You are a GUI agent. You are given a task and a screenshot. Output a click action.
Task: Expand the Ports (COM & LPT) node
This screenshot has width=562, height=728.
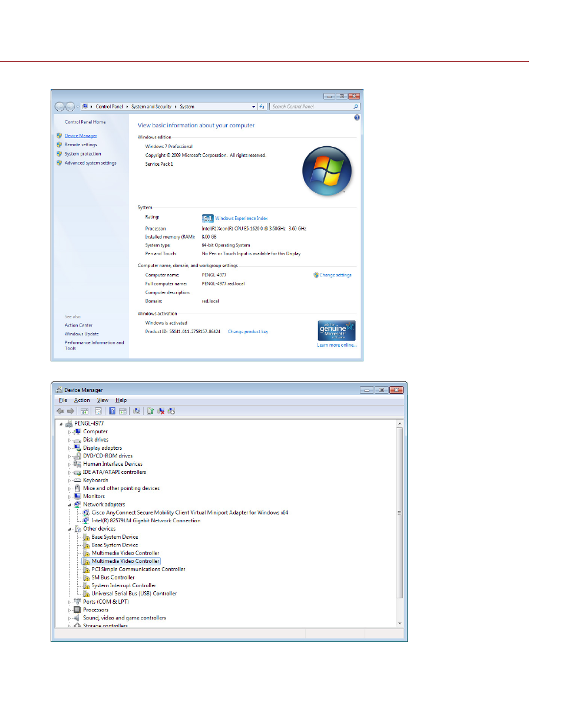[69, 602]
